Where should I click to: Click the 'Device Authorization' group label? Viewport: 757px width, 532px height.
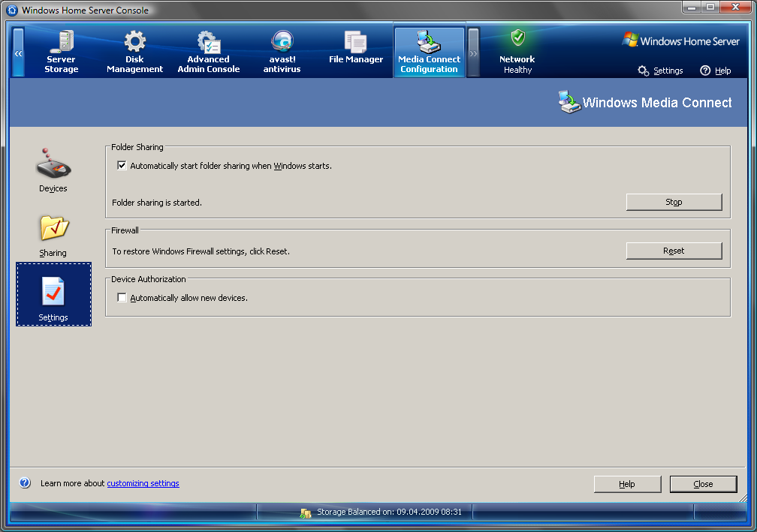tap(148, 279)
